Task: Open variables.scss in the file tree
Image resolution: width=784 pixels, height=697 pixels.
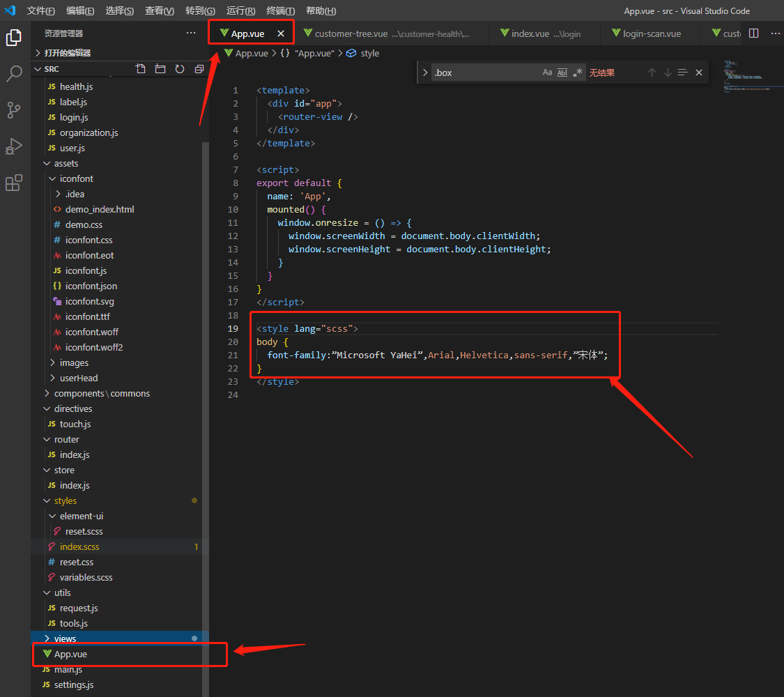Action: point(120,578)
